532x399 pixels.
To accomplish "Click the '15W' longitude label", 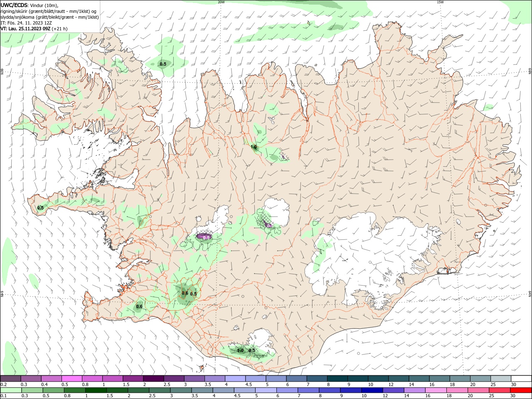I will pos(440,2).
